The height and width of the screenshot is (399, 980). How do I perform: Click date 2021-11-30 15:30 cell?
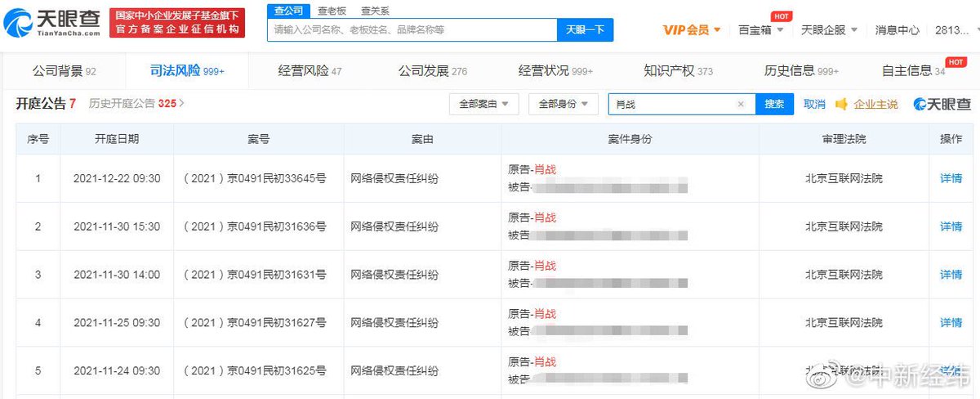[x=117, y=226]
